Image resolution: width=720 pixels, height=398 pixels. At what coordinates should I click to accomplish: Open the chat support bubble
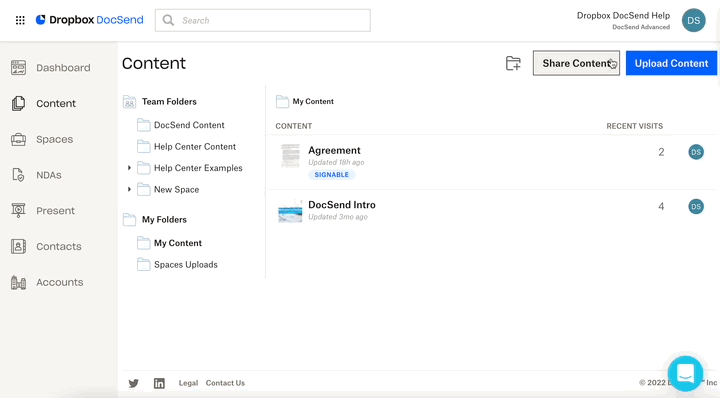[685, 373]
